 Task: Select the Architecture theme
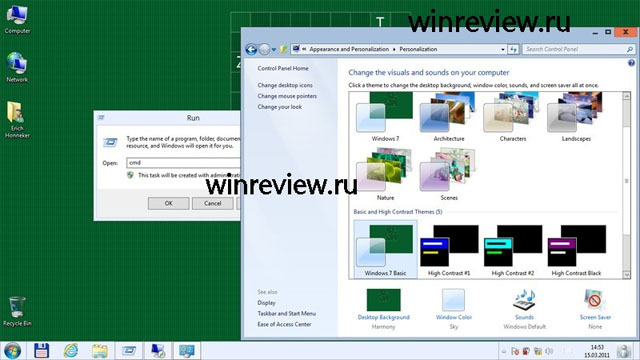point(449,117)
